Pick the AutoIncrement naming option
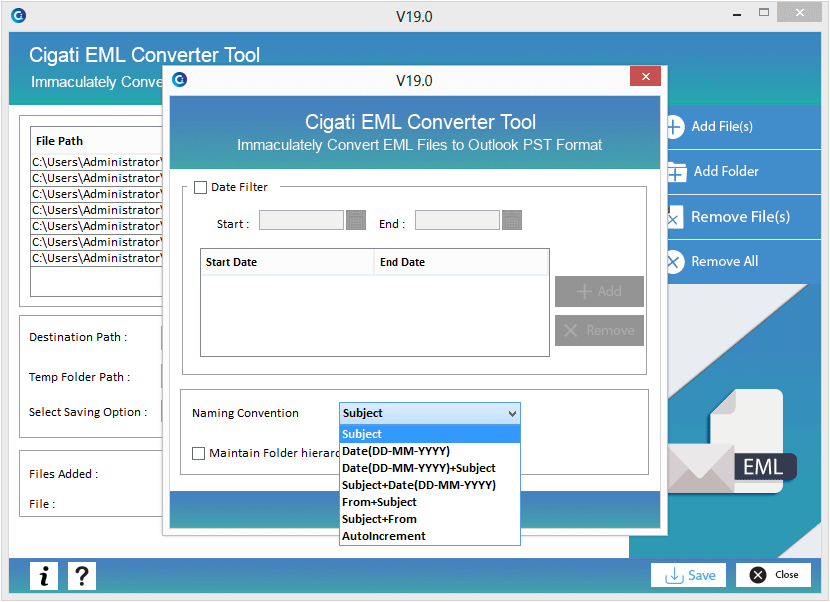The image size is (830, 602). tap(429, 536)
